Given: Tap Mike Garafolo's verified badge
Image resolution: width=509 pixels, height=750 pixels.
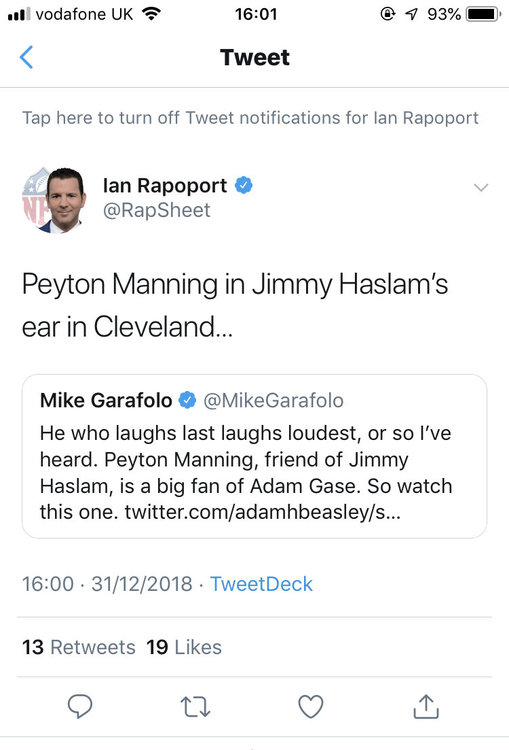Looking at the screenshot, I should 188,400.
